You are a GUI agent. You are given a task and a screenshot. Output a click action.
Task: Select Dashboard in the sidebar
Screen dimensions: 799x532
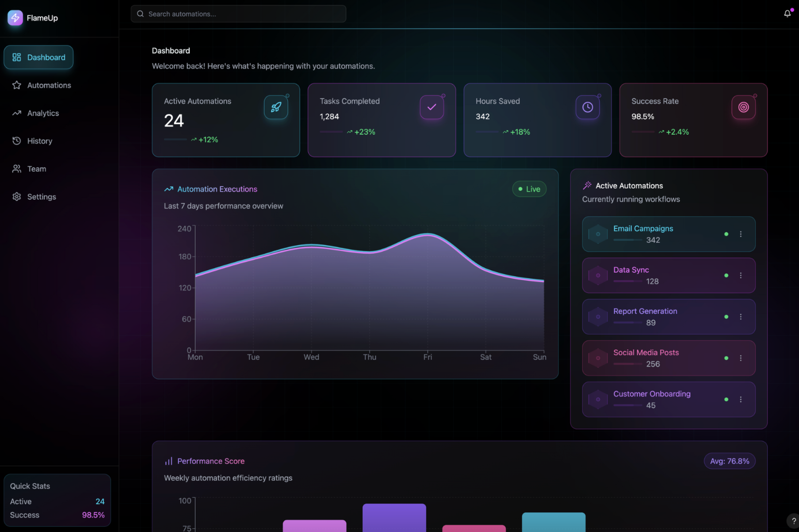(x=38, y=57)
